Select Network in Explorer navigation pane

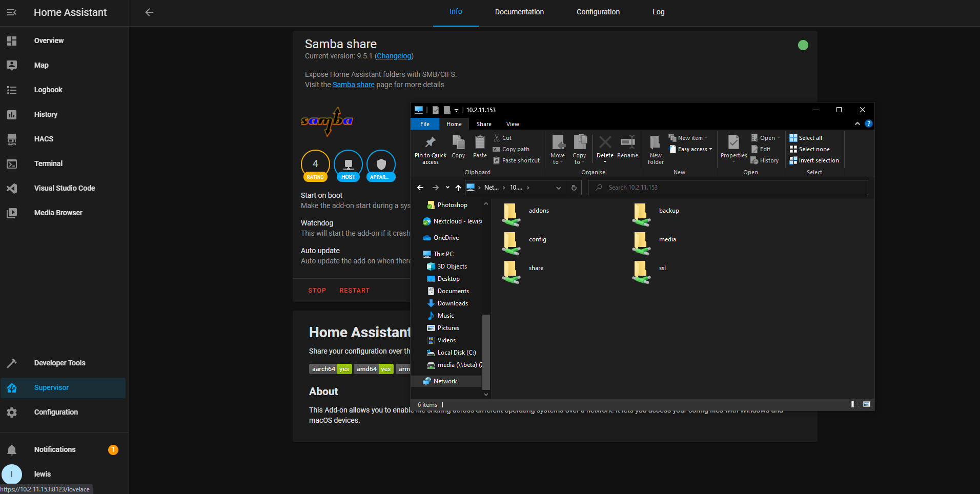point(446,381)
